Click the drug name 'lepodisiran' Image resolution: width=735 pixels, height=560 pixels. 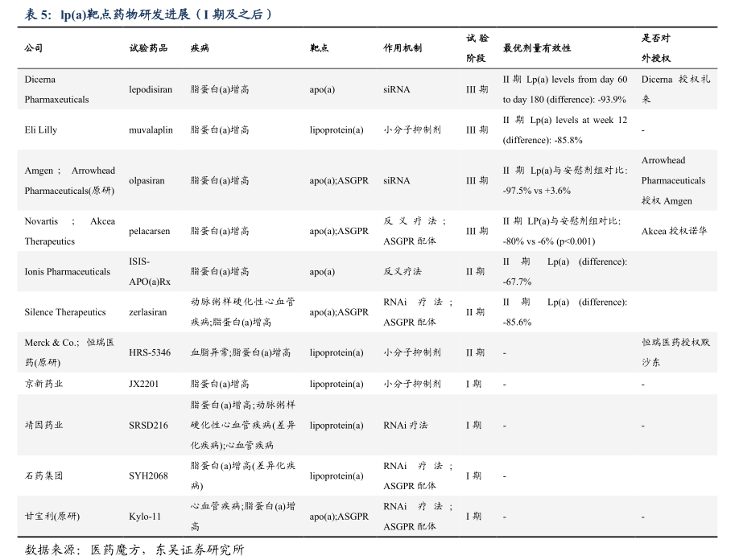(x=151, y=89)
